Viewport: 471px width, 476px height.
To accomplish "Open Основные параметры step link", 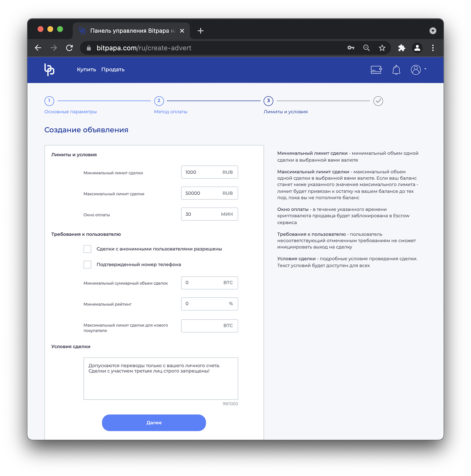I will pos(70,112).
